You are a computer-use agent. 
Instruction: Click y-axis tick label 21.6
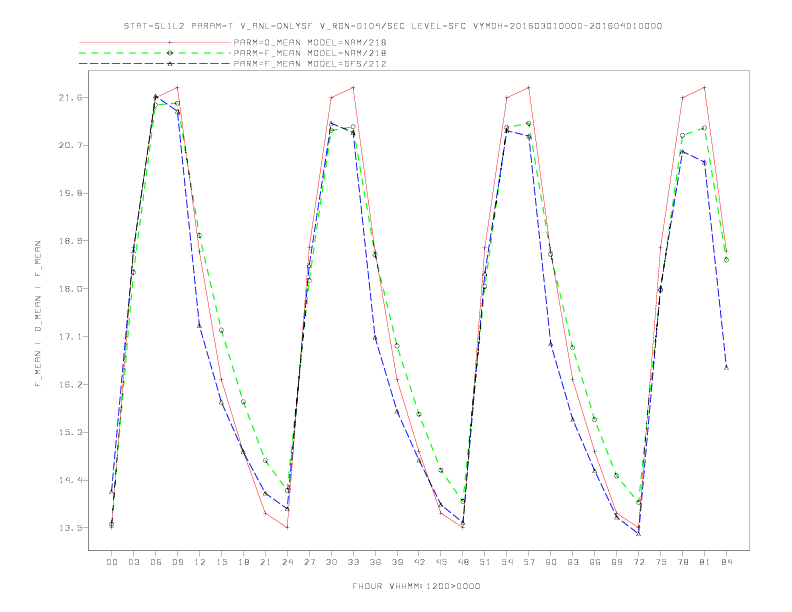pyautogui.click(x=68, y=97)
